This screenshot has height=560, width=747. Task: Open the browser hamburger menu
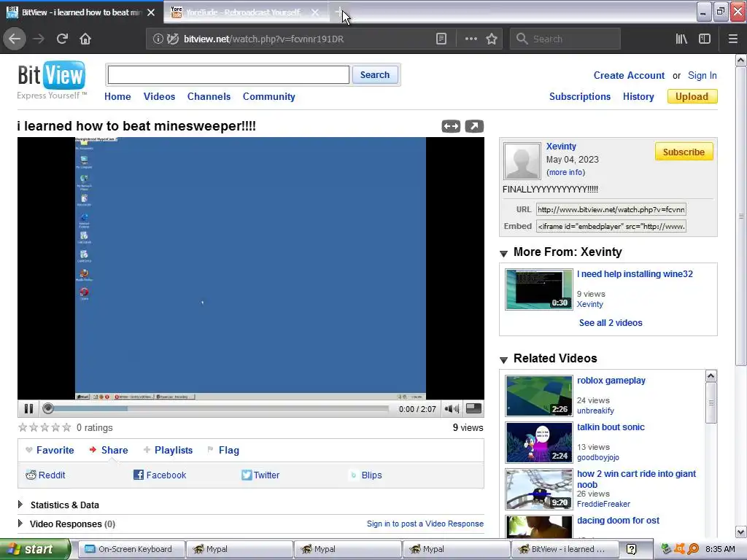(732, 39)
